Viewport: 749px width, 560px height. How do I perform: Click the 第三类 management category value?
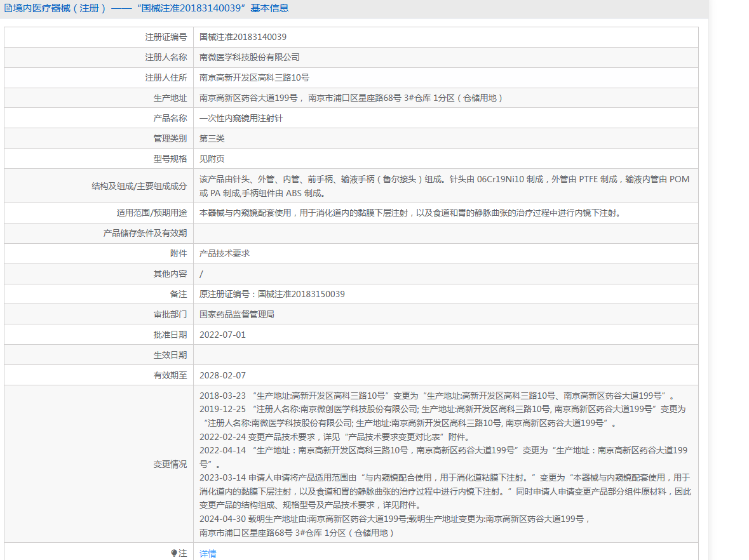click(x=212, y=138)
